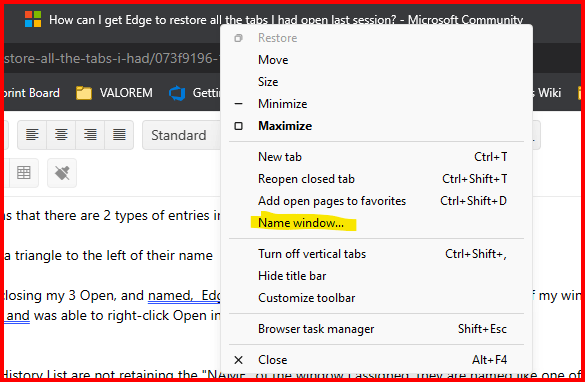Screen dimensions: 585x382
Task: Insert a table using the table icon
Action: (24, 173)
